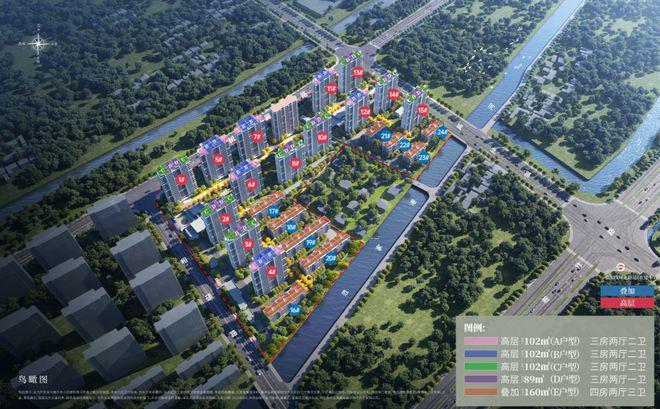Click the red 高层 label box
The height and width of the screenshot is (409, 660).
[627, 303]
